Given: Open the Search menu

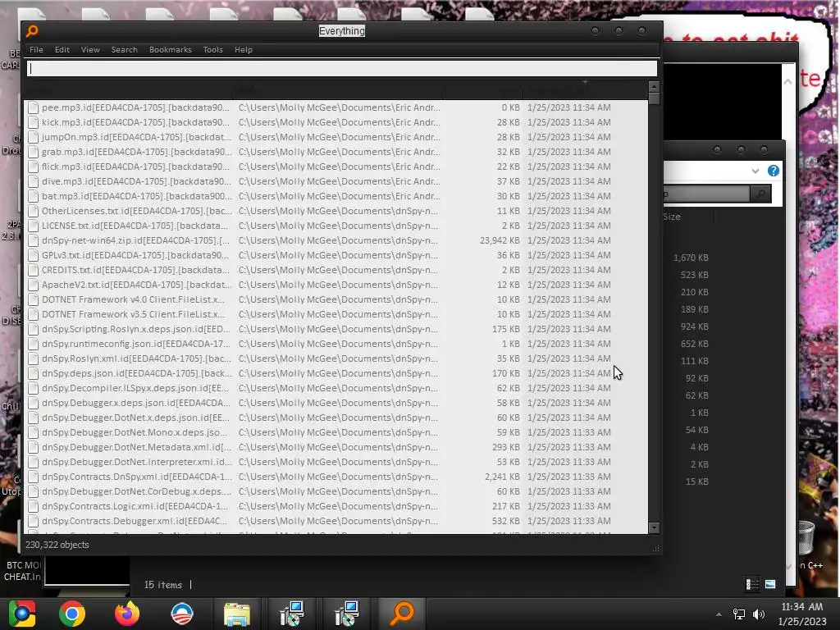Looking at the screenshot, I should pos(125,50).
